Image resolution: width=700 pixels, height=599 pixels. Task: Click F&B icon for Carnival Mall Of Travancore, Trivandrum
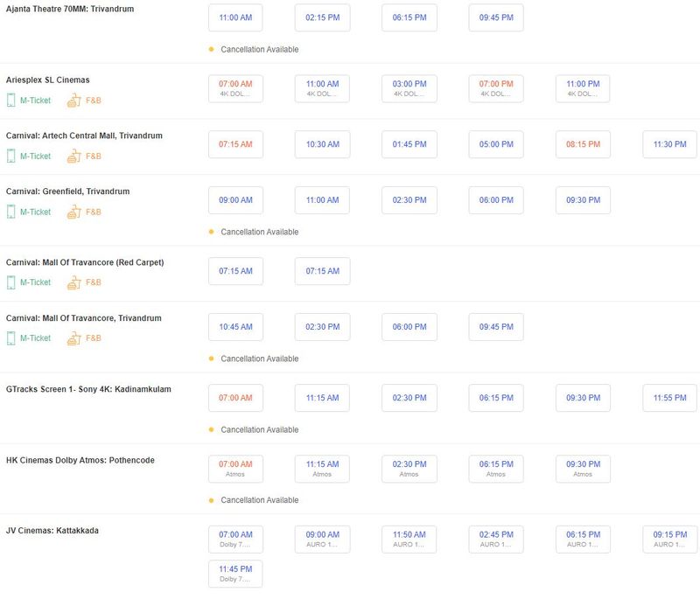72,338
